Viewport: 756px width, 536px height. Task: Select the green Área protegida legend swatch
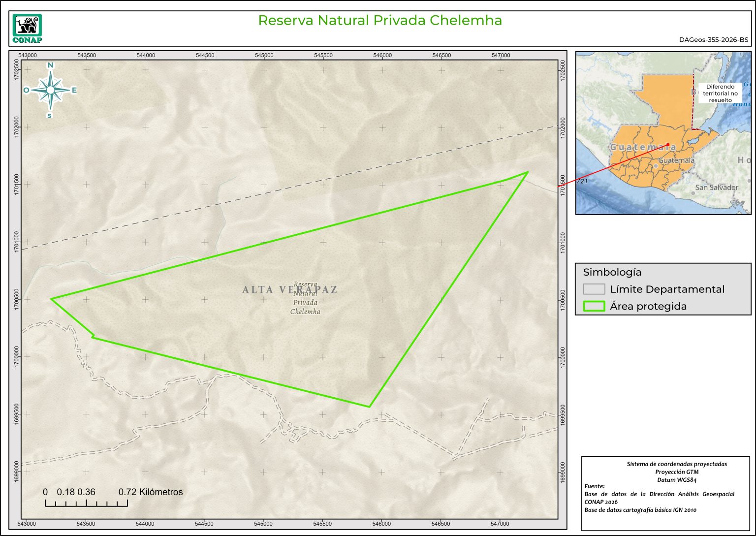click(594, 306)
